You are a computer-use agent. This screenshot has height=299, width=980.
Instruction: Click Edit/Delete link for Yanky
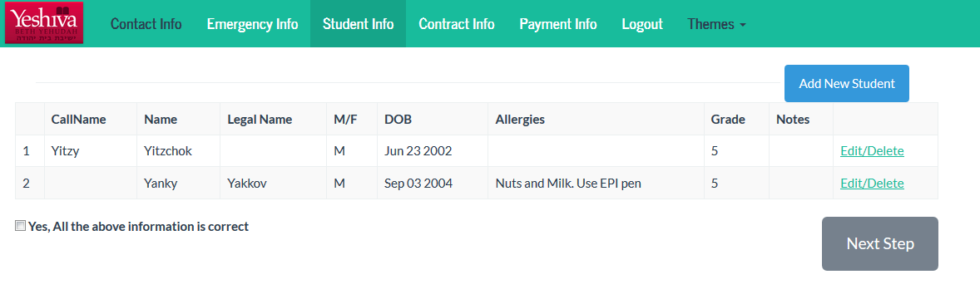872,184
